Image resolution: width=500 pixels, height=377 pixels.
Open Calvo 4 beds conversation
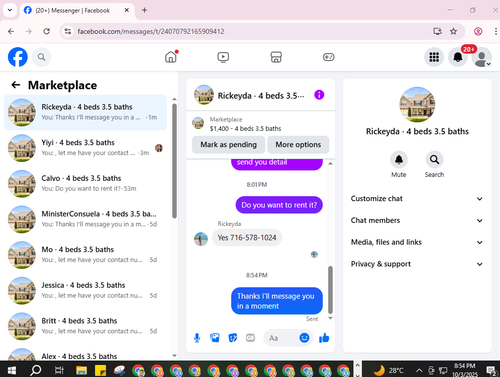coord(85,184)
